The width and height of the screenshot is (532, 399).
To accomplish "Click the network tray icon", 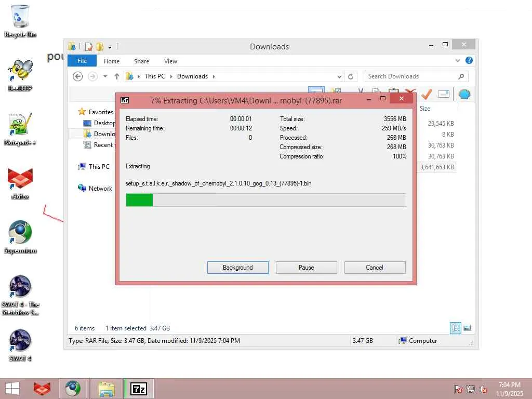I will (x=470, y=389).
